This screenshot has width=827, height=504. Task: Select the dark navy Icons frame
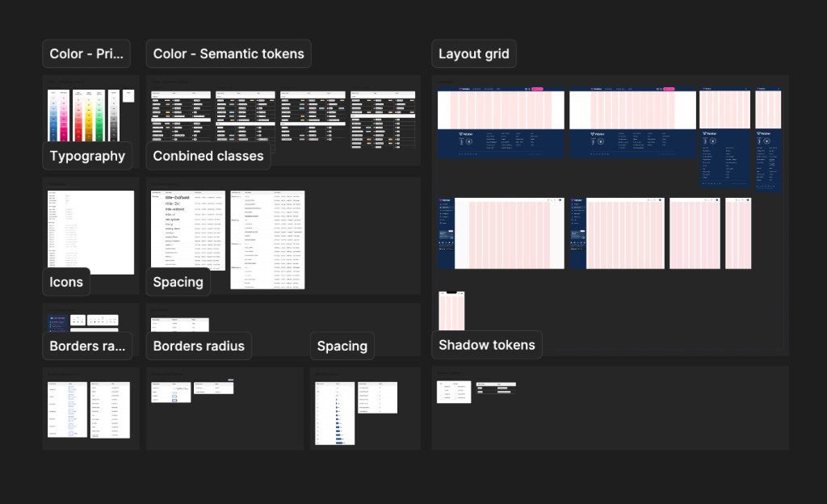(58, 323)
